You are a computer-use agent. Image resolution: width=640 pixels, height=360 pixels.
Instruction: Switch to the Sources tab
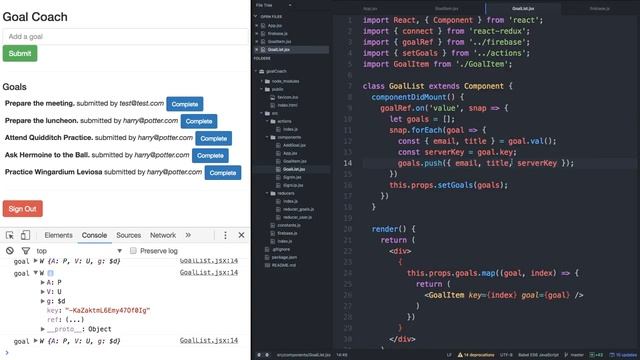tap(129, 235)
